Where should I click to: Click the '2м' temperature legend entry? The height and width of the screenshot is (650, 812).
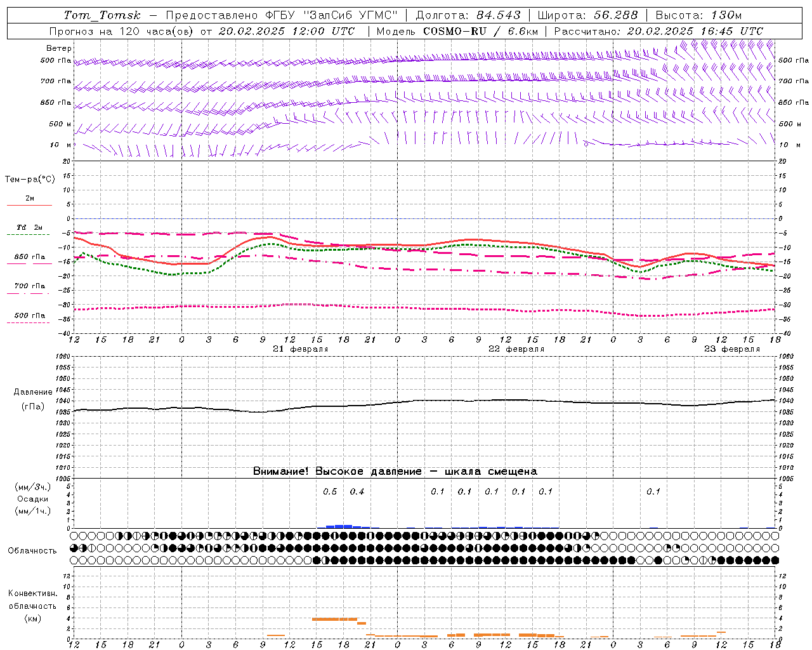[30, 199]
